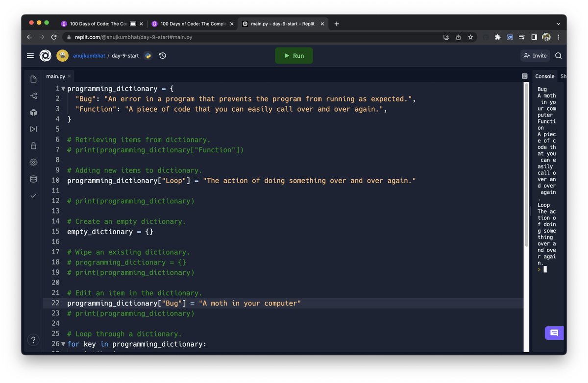Click the share icon in address bar
The image size is (588, 383).
coord(458,37)
